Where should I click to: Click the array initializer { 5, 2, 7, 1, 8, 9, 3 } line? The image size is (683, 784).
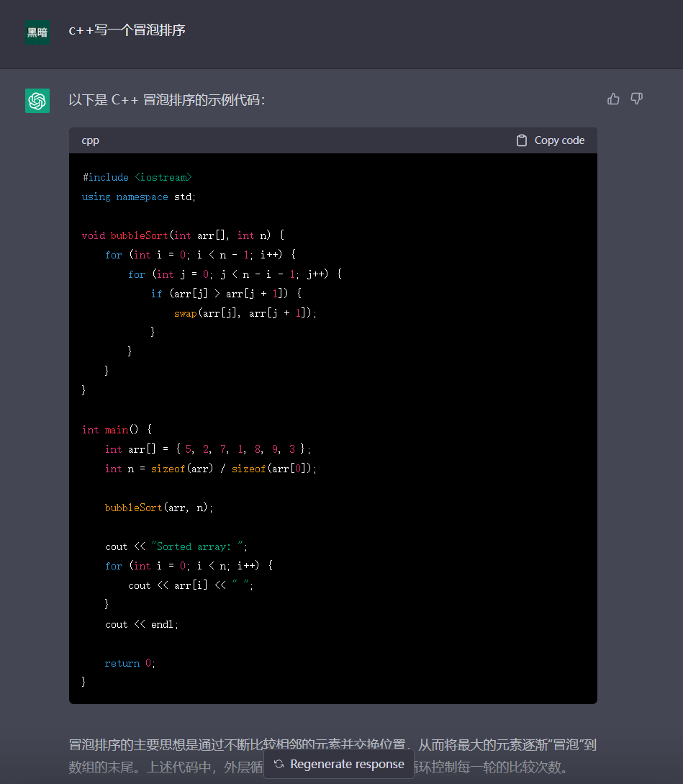click(207, 449)
